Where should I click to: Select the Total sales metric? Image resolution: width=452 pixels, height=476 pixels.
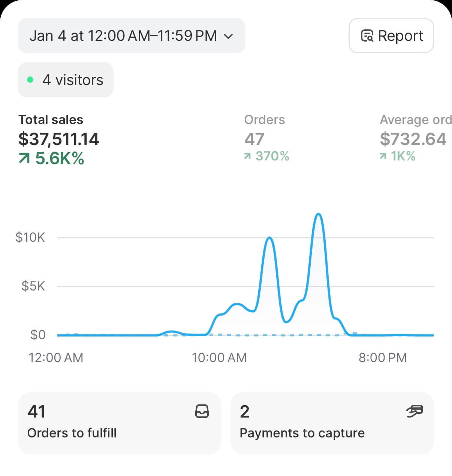click(51, 120)
